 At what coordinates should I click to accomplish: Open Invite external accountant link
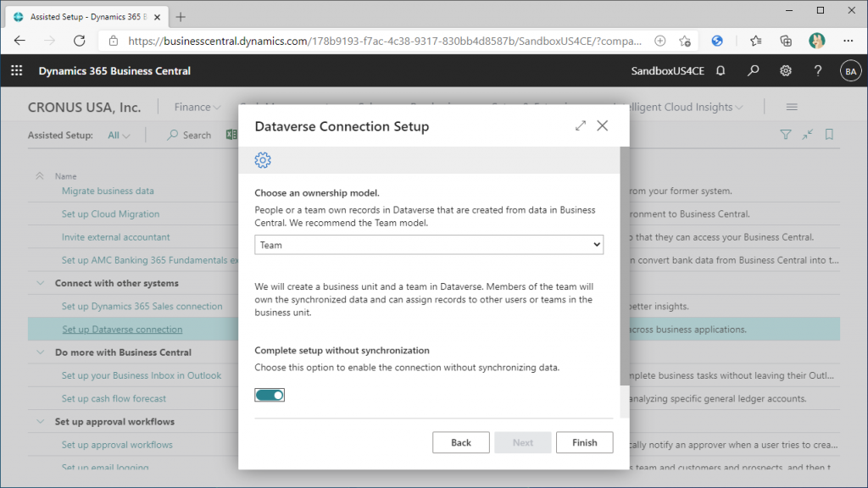[115, 237]
